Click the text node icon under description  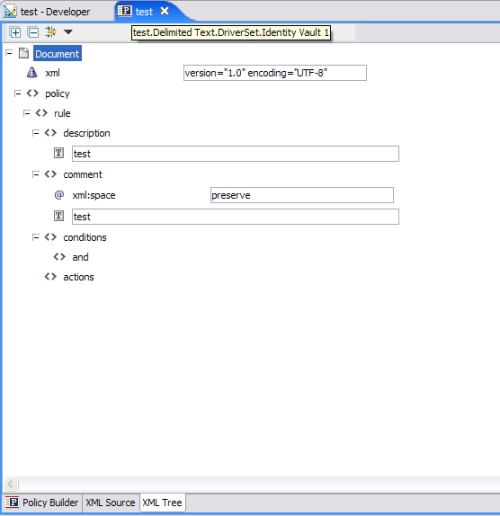59,153
